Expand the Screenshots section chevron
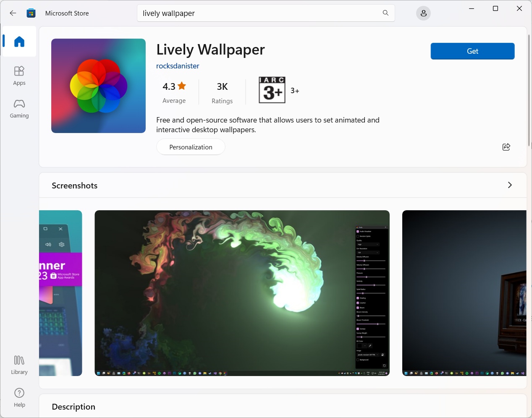Viewport: 532px width, 418px height. point(510,185)
